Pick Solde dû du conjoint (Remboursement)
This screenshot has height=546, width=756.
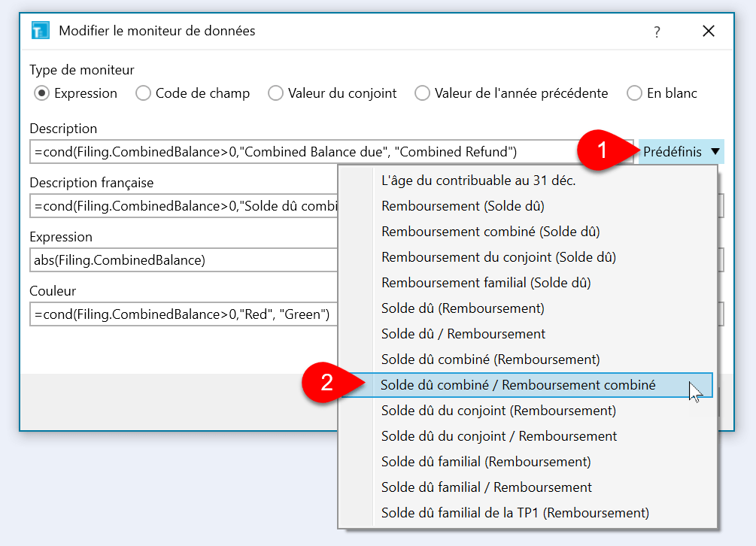pos(527,411)
